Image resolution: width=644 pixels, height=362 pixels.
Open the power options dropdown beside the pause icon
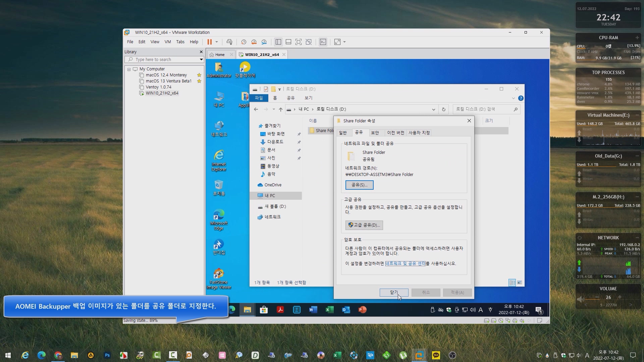(217, 42)
